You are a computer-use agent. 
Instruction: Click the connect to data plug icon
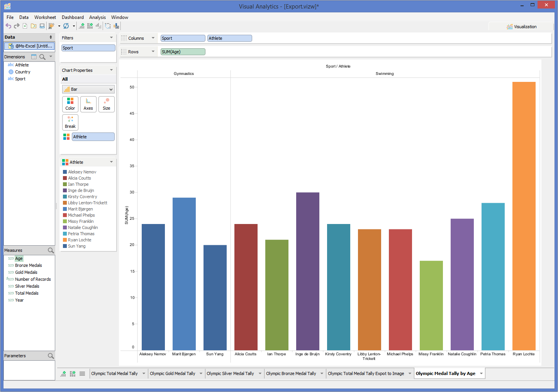click(51, 26)
